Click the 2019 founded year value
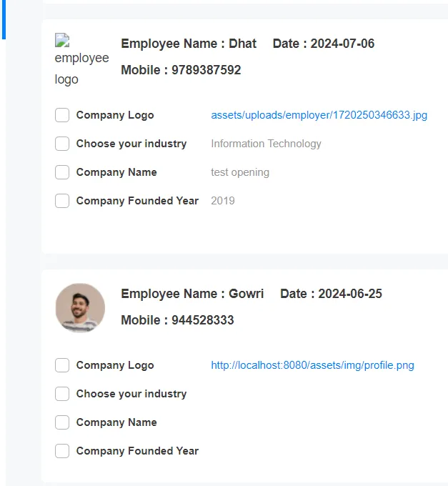Viewport: 448px width, 486px height. coord(223,201)
